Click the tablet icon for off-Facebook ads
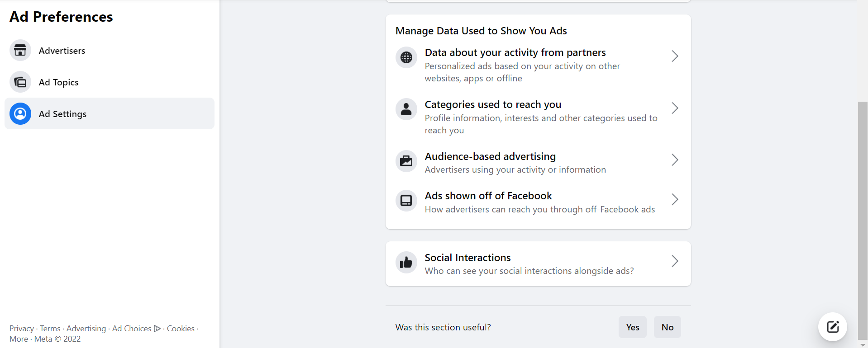 tap(406, 200)
